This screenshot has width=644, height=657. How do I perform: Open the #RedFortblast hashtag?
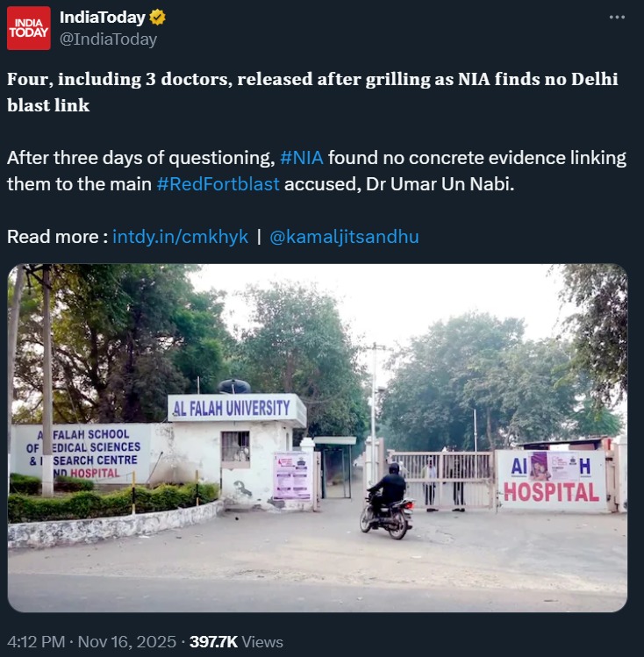pyautogui.click(x=218, y=184)
